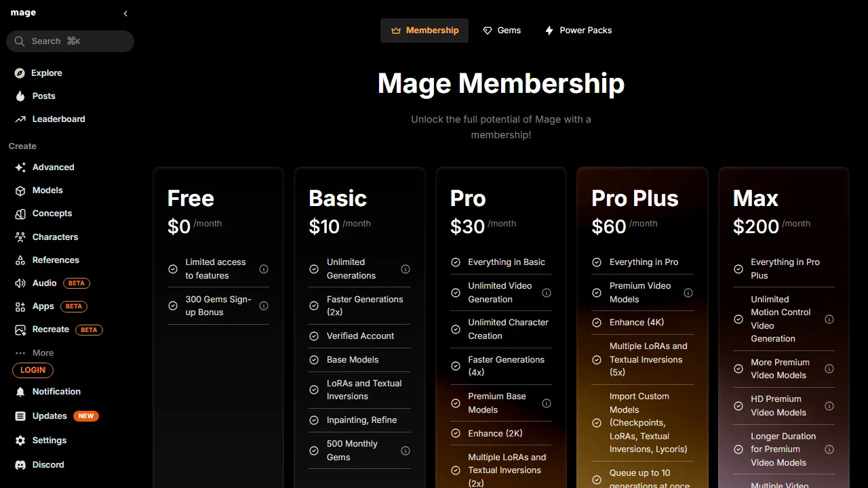Open the Models cube icon
Viewport: 868px width, 488px height.
(20, 190)
